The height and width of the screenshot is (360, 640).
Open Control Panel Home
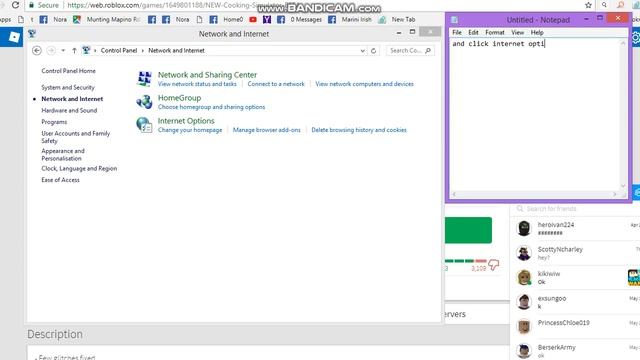coord(69,71)
